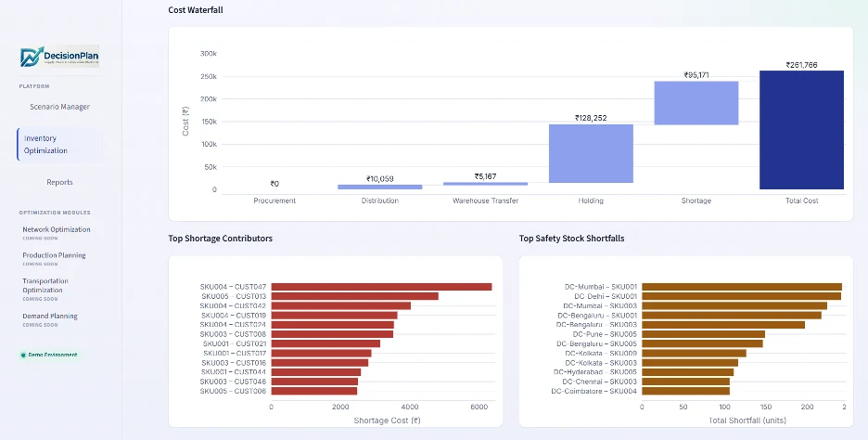Image resolution: width=868 pixels, height=440 pixels.
Task: Click the SKU004 – CUST024 bar
Action: (x=333, y=325)
